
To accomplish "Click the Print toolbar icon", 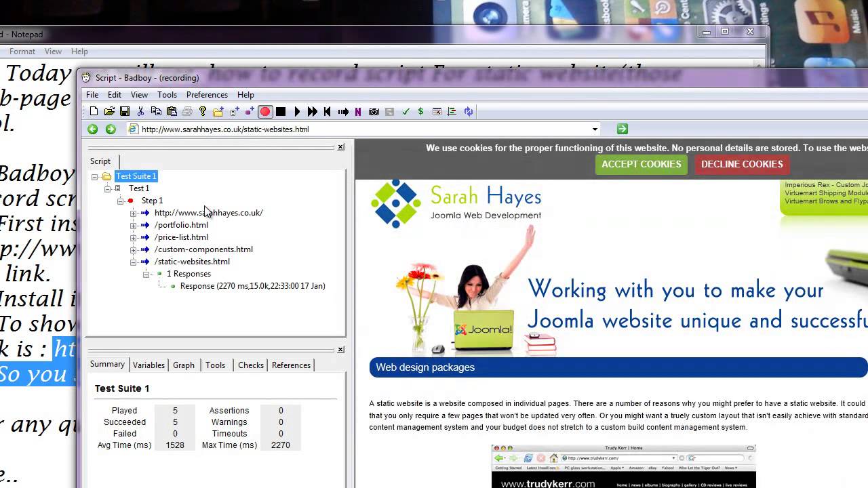I will pyautogui.click(x=187, y=112).
